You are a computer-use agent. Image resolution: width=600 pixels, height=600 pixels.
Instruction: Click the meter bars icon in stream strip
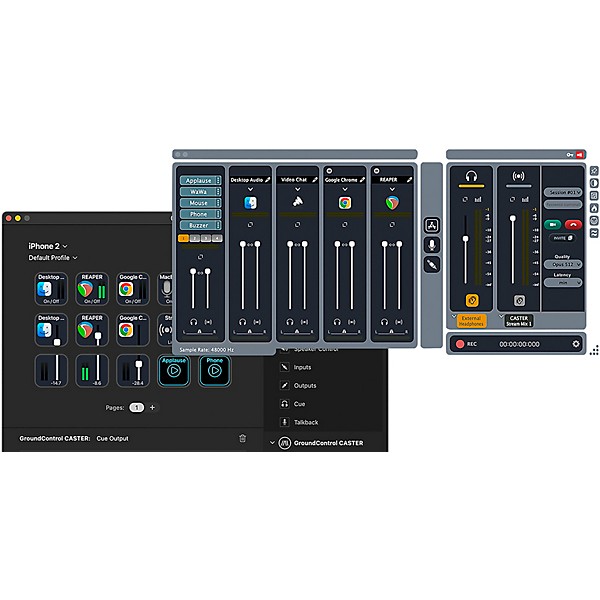click(525, 199)
